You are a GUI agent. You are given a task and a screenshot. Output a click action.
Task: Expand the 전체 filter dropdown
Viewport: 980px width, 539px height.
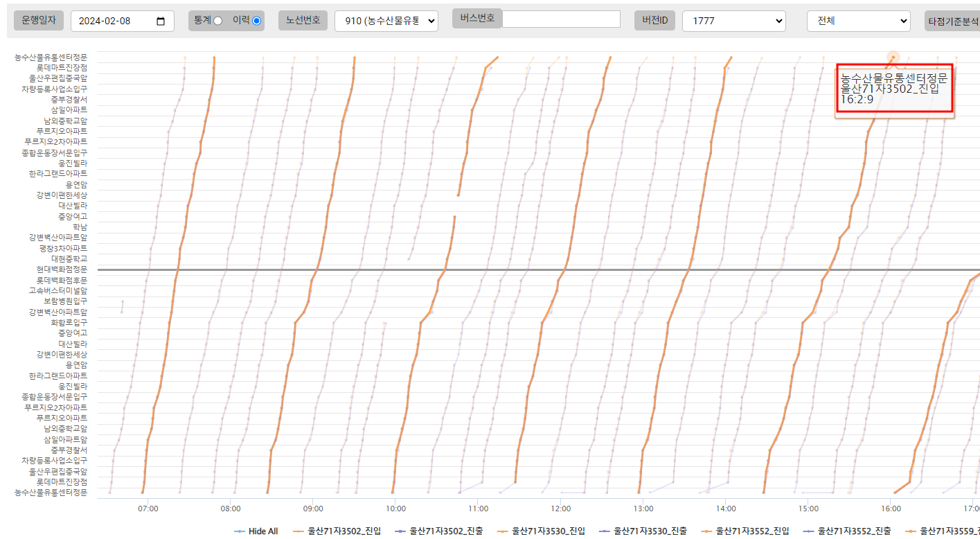[858, 21]
